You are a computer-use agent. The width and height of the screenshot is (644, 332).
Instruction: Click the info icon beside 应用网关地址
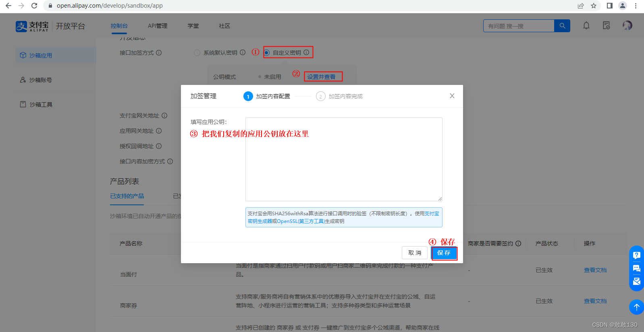(159, 131)
